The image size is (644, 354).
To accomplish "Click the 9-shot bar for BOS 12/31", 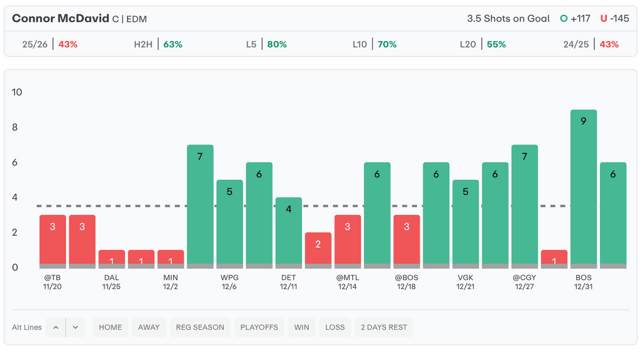I will tap(584, 189).
